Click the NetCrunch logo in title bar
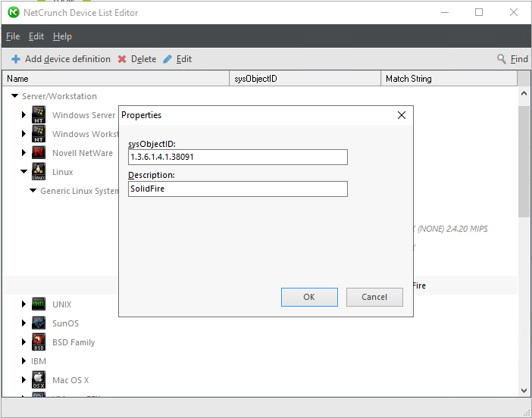This screenshot has height=418, width=532. coord(13,13)
